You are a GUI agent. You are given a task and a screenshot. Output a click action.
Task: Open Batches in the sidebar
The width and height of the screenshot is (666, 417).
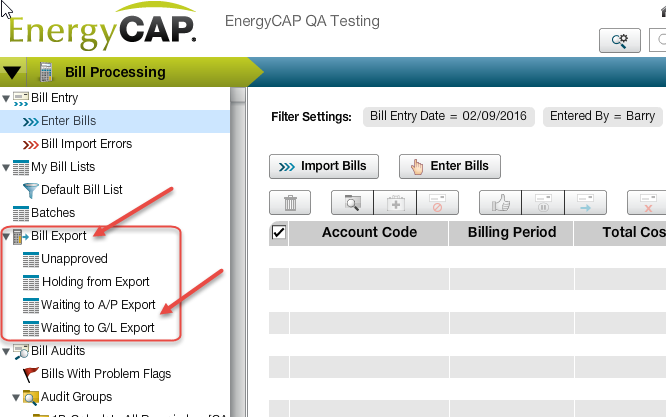(x=53, y=213)
